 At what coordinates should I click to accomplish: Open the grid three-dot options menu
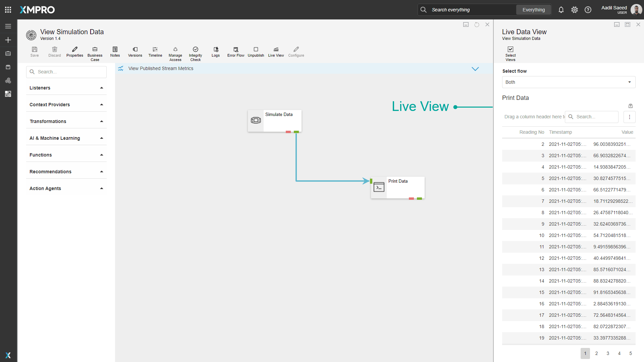(x=630, y=117)
